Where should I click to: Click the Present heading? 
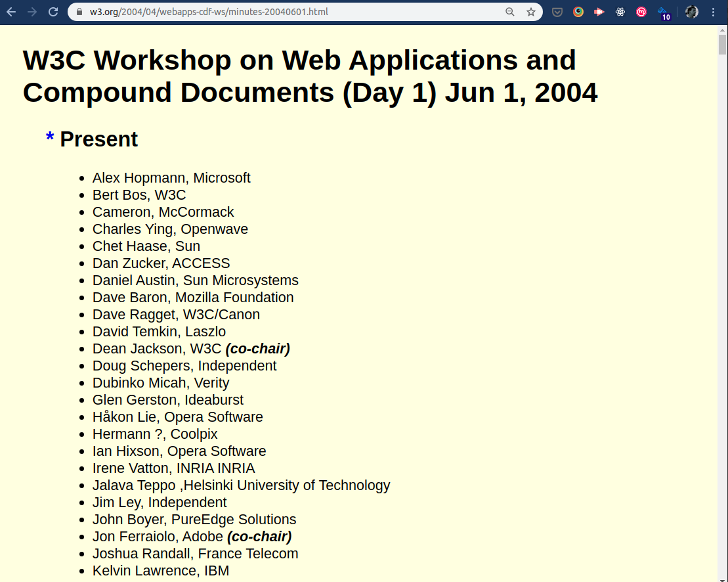click(99, 139)
